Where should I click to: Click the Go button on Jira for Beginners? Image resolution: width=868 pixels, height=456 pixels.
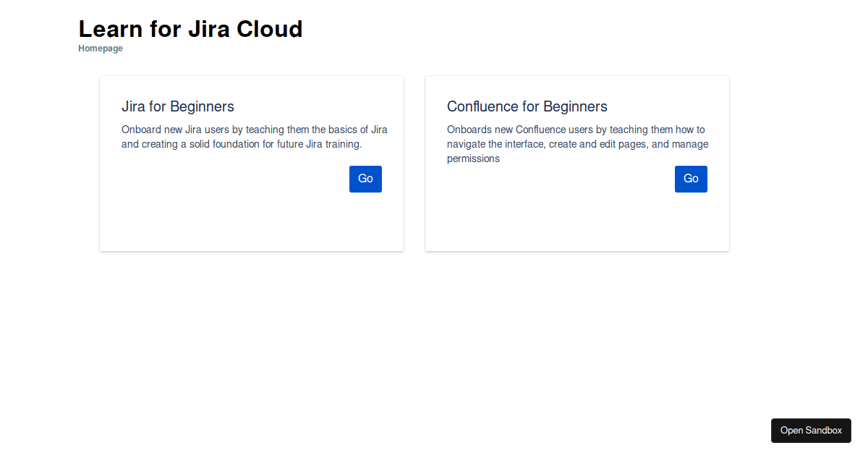tap(365, 179)
